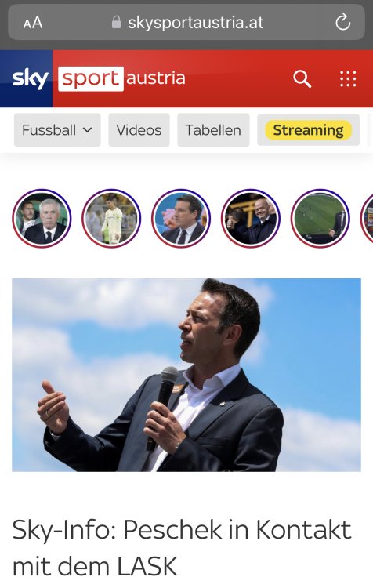Tap the lock icon beside the URL
Viewport: 373px width, 588px height.
(117, 22)
